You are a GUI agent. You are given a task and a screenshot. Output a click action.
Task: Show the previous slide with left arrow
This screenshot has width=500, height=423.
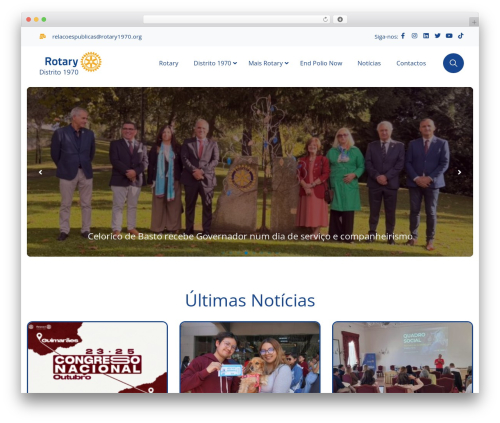(40, 172)
